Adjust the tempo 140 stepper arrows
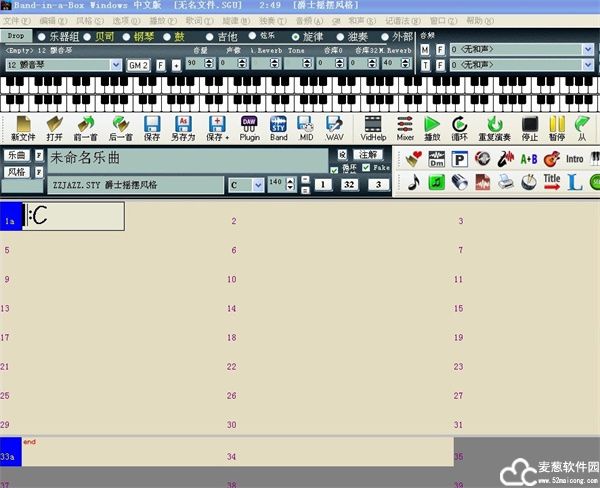Viewport: 600px width, 488px height. pyautogui.click(x=290, y=184)
